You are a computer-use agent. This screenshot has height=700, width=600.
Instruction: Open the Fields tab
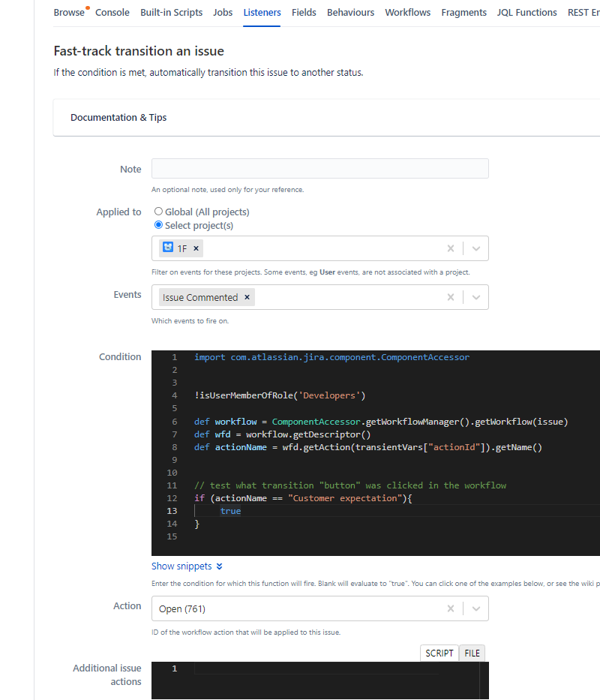click(x=304, y=13)
